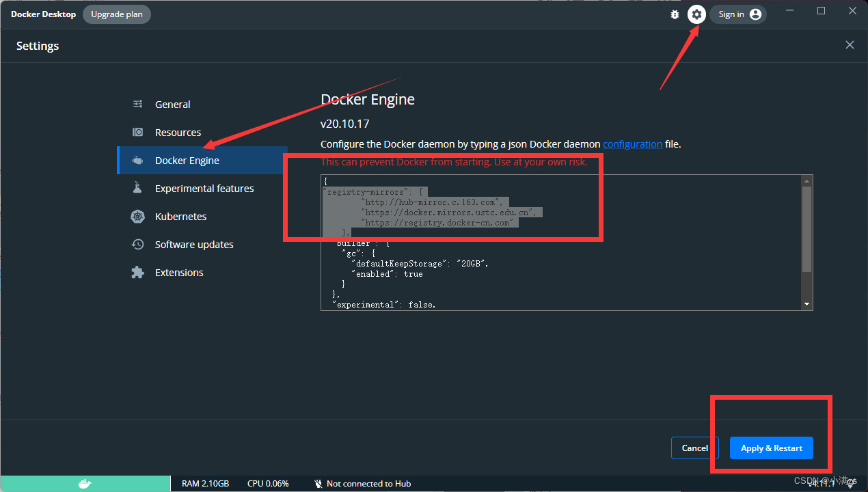Click the Software updates clock icon

click(x=137, y=244)
